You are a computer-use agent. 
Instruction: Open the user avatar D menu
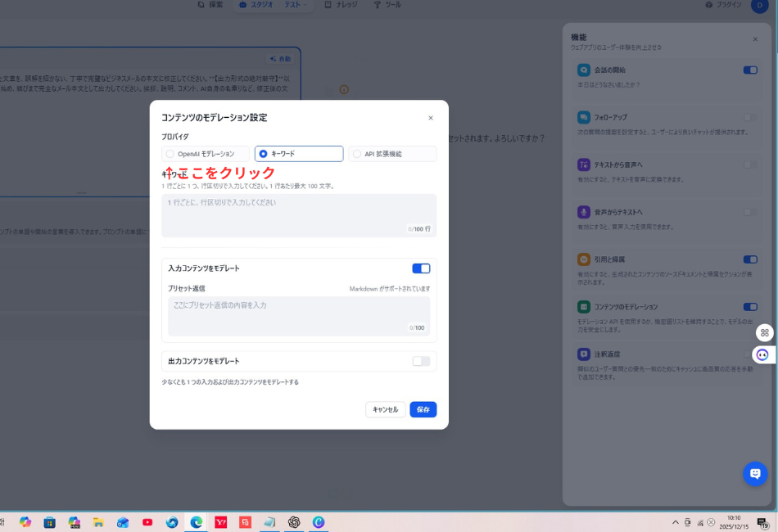pos(759,5)
